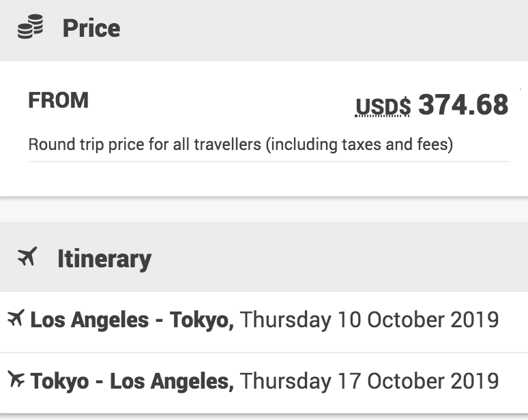Click the '(including taxes and fees)' note
The image size is (528, 420).
coord(359,145)
